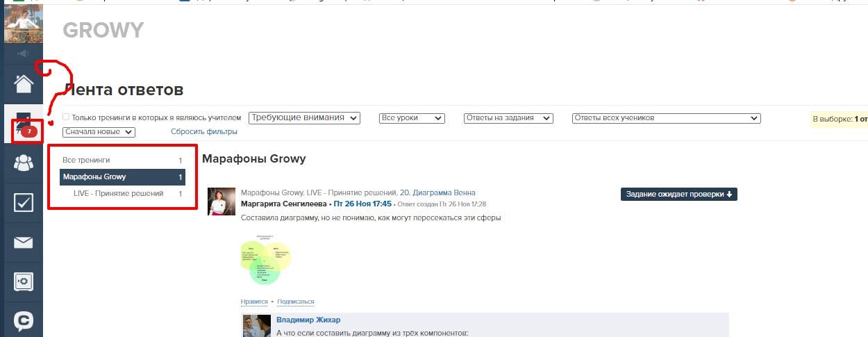
Task: Open the chat bubble icon in sidebar
Action: click(23, 320)
